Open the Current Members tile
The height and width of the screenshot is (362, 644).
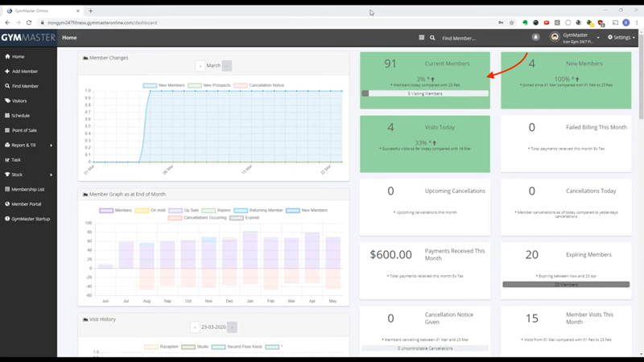click(x=425, y=80)
